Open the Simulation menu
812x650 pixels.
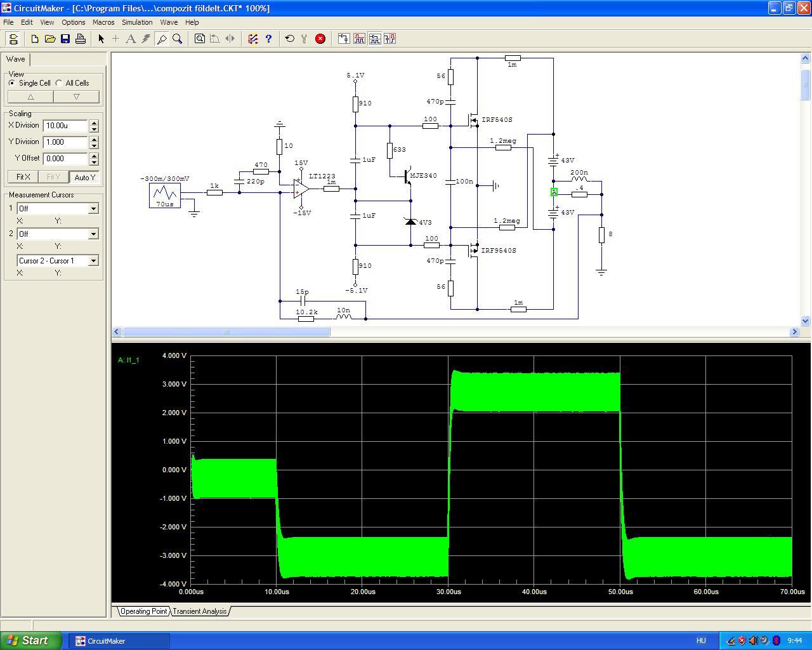click(x=137, y=22)
